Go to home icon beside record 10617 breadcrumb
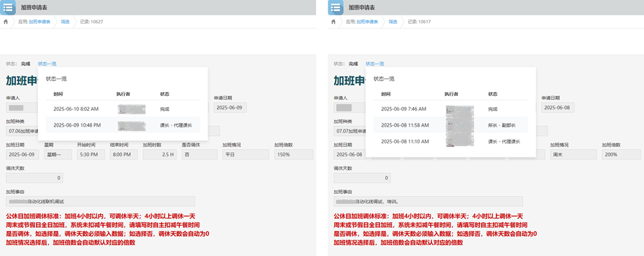 (x=333, y=22)
